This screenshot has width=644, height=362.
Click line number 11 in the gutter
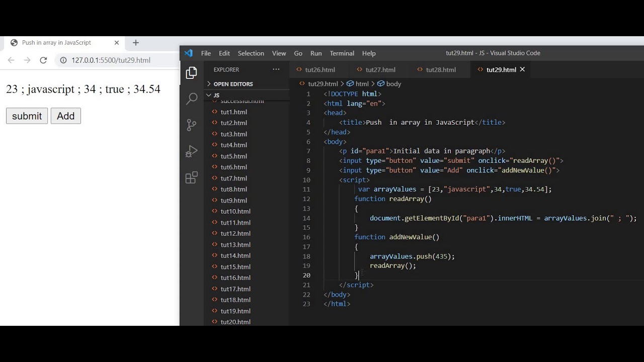click(307, 190)
